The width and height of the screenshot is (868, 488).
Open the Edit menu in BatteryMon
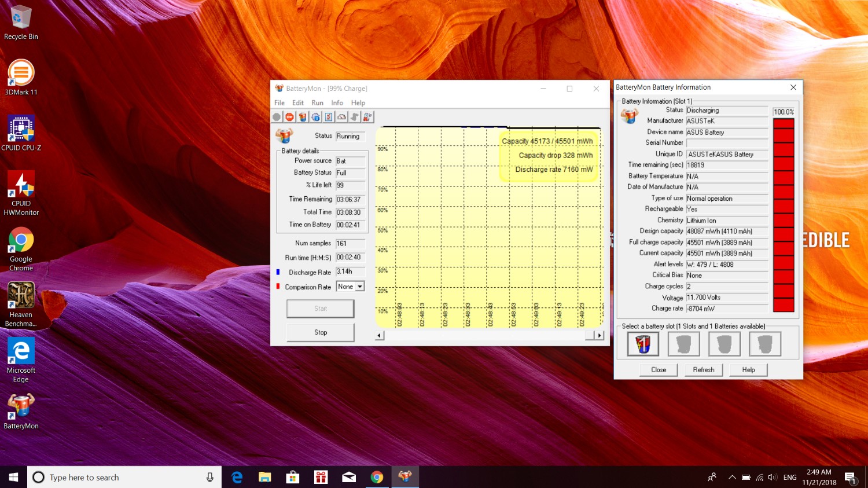(298, 102)
